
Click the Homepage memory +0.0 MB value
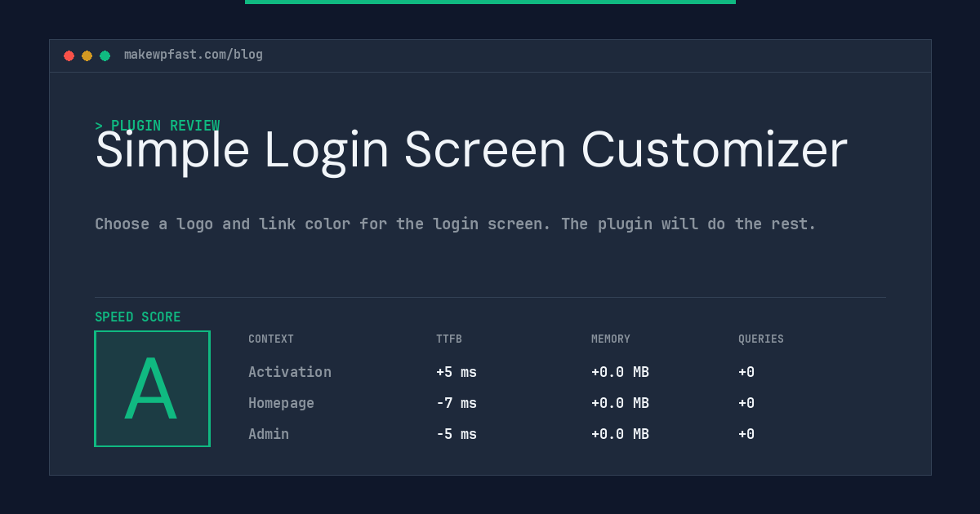click(620, 403)
